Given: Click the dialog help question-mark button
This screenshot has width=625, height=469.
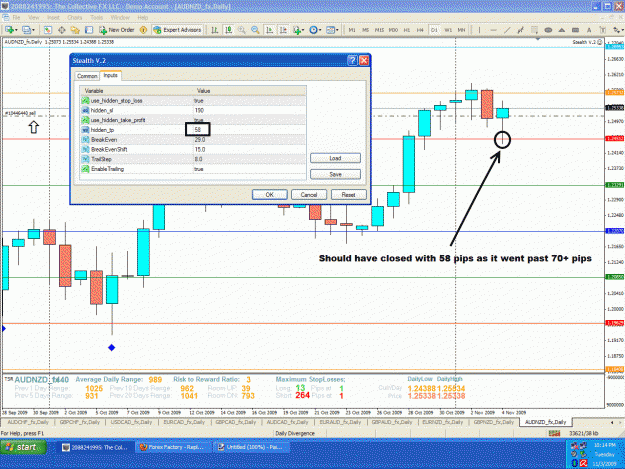Looking at the screenshot, I should [x=352, y=60].
